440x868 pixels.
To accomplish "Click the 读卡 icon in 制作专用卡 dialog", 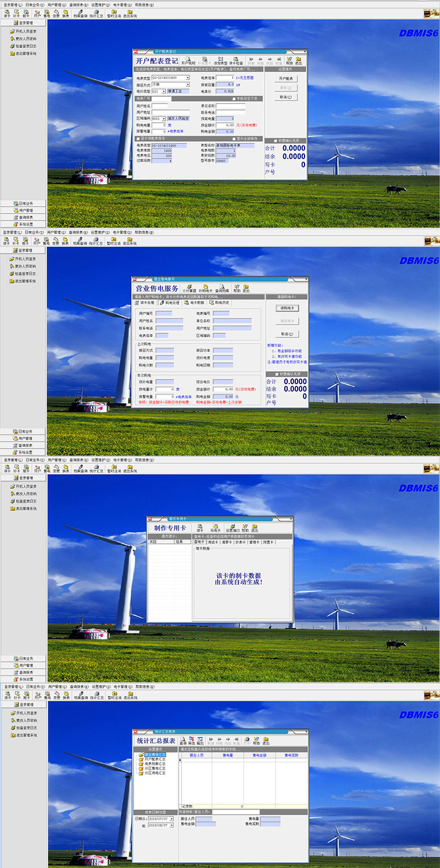I will click(x=200, y=527).
